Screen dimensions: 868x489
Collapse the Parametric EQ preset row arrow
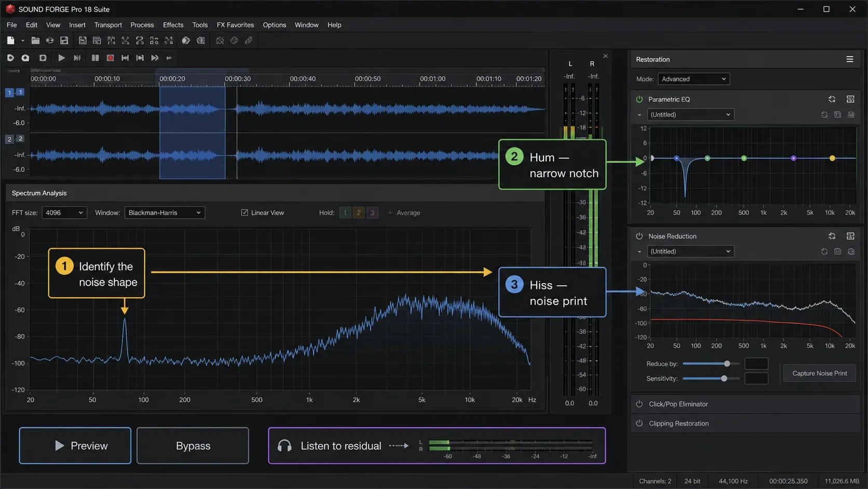click(x=640, y=115)
